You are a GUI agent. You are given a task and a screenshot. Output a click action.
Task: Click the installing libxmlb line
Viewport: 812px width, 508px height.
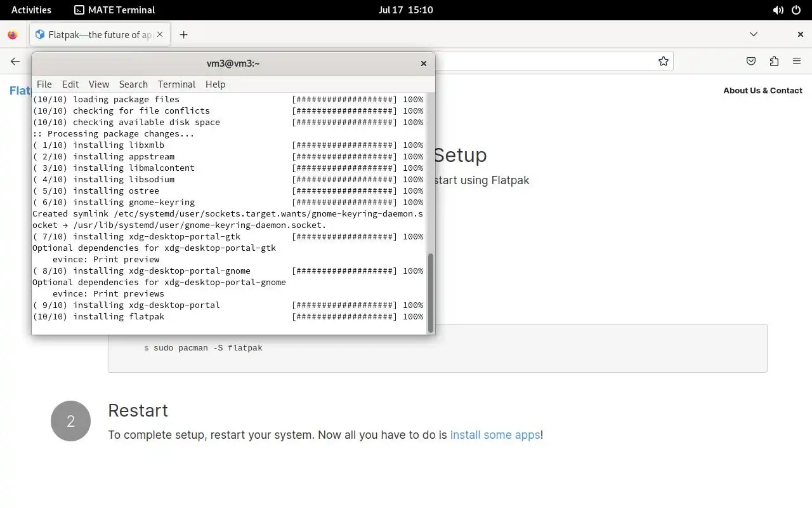click(228, 145)
